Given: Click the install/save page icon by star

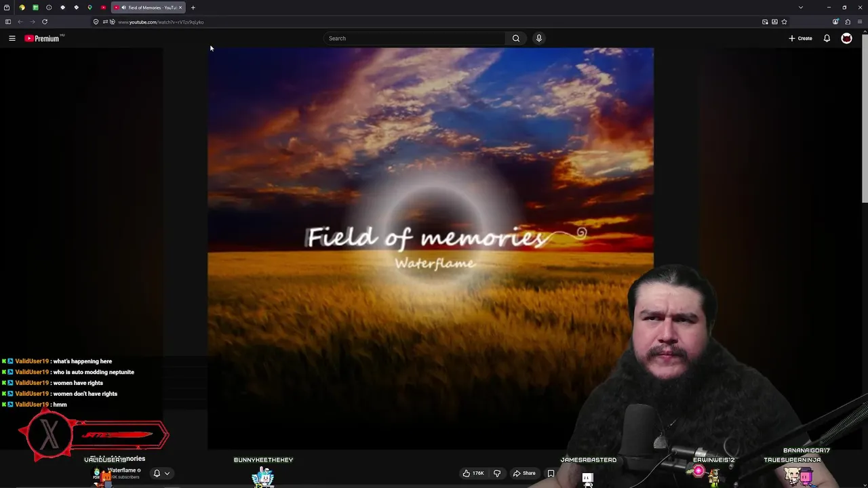Looking at the screenshot, I should pos(774,22).
